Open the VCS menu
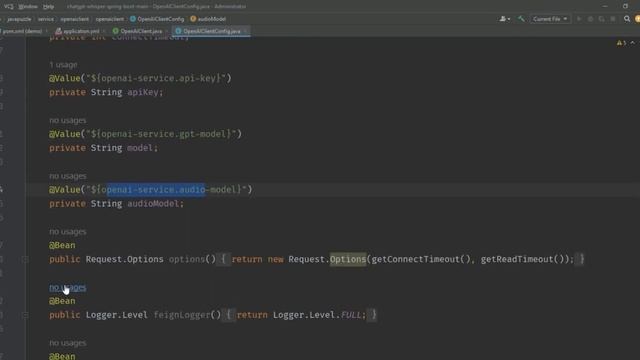Viewport: 640px width, 360px height. [8, 7]
